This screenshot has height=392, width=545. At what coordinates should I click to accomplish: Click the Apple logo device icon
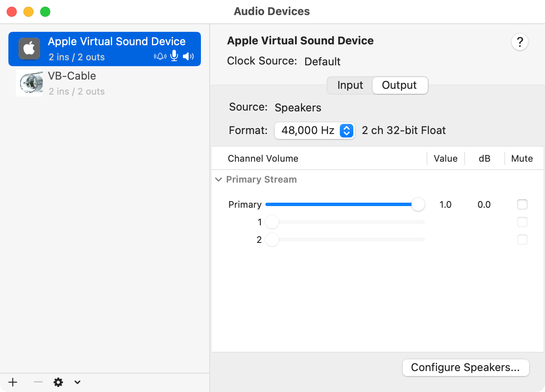29,49
